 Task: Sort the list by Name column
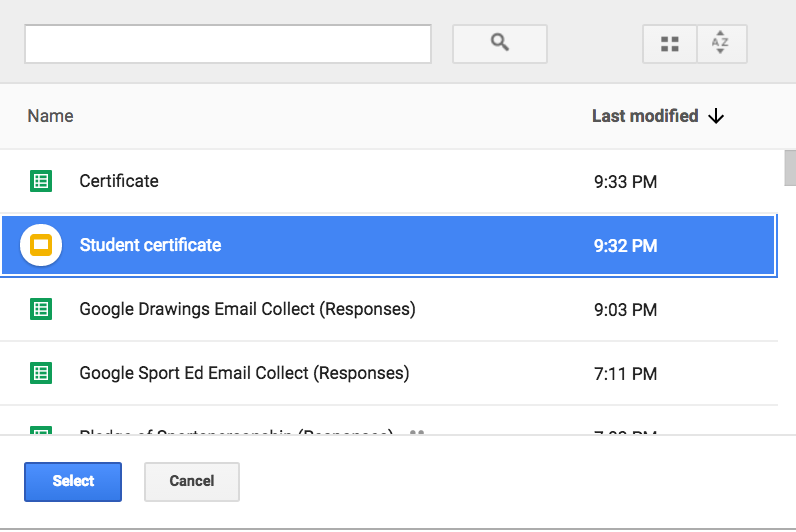point(50,116)
